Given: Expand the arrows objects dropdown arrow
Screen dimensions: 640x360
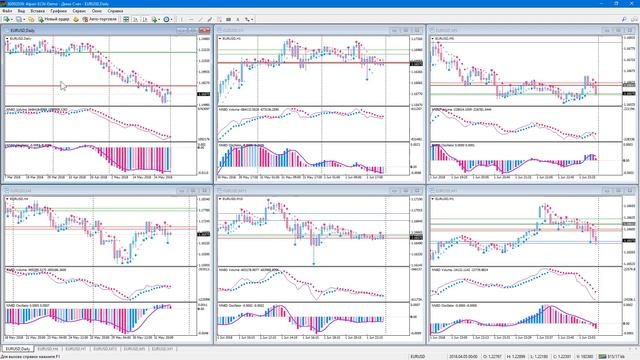Looking at the screenshot, I should 252,19.
